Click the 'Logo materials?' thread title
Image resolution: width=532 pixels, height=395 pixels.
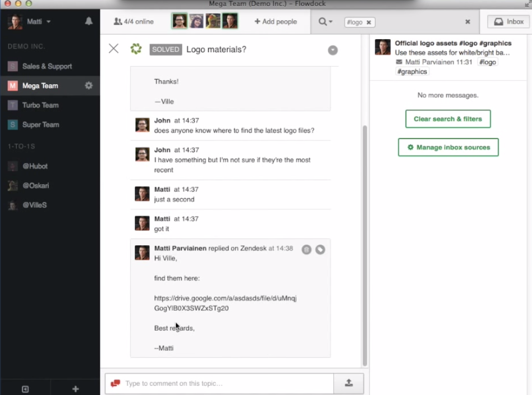[217, 50]
